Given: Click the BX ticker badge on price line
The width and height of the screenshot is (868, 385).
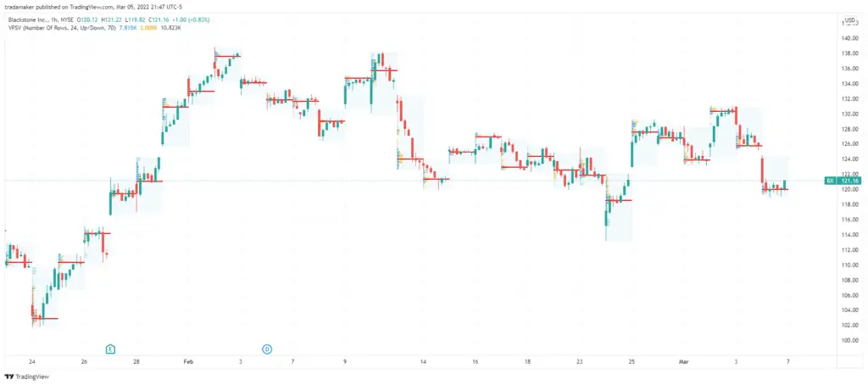Looking at the screenshot, I should tap(830, 181).
